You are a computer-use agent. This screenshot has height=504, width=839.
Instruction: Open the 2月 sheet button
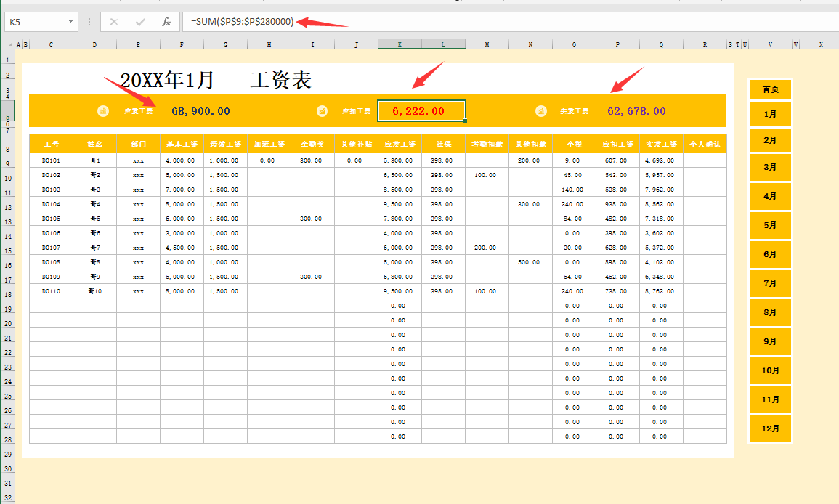pos(770,140)
